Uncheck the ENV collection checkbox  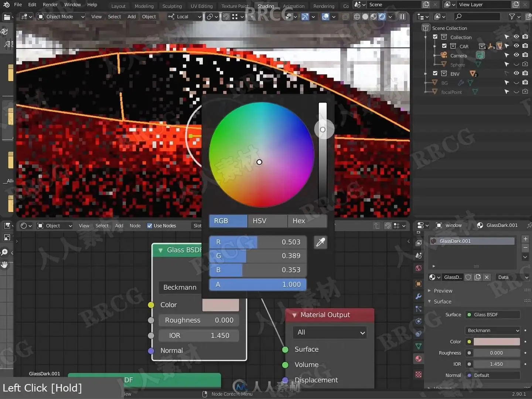pyautogui.click(x=435, y=74)
